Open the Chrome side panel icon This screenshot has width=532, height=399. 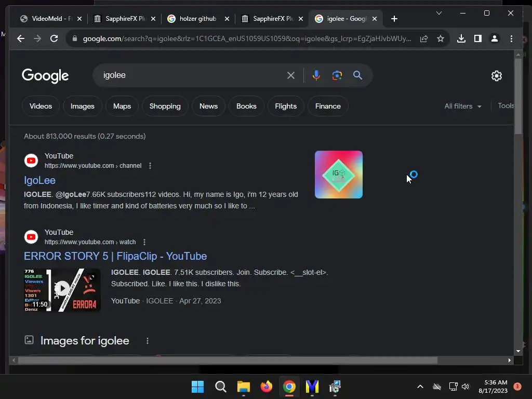pos(478,38)
